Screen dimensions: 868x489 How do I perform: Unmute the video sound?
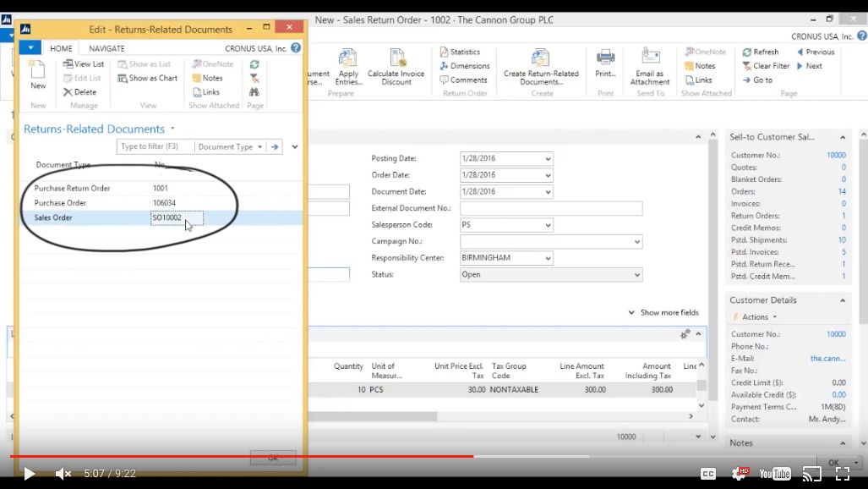(x=63, y=474)
